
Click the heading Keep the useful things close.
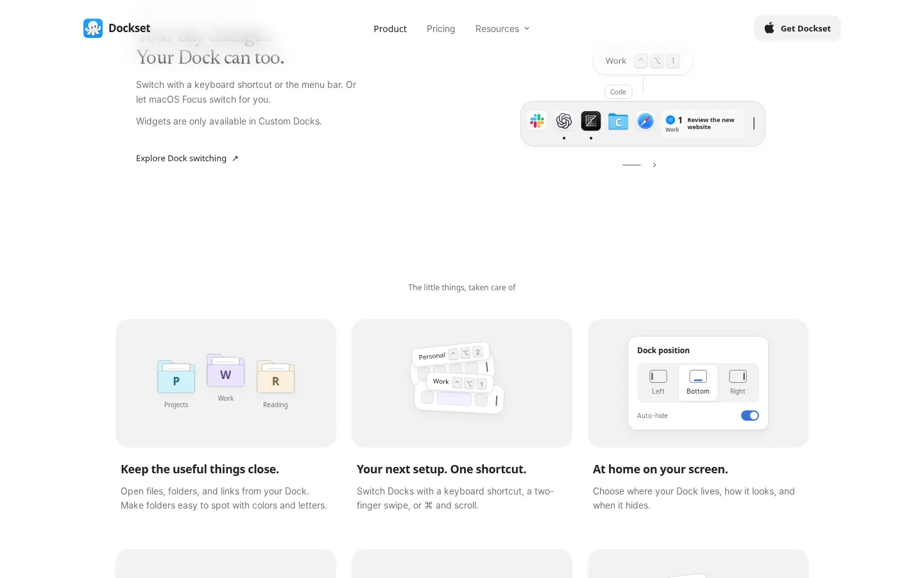pyautogui.click(x=200, y=469)
